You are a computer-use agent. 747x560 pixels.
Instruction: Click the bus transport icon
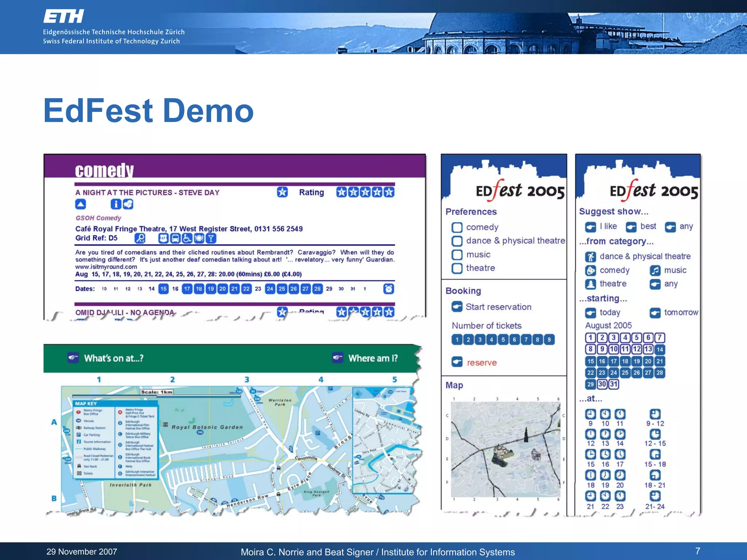click(x=175, y=238)
